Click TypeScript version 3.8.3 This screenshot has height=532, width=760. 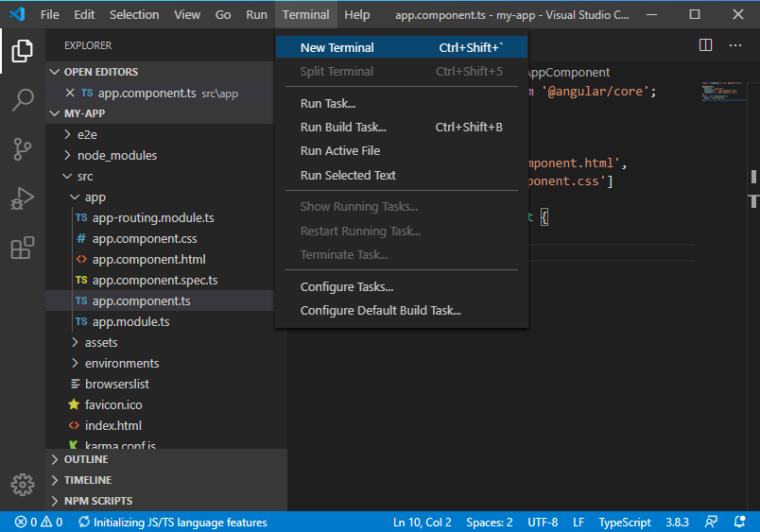coord(677,522)
